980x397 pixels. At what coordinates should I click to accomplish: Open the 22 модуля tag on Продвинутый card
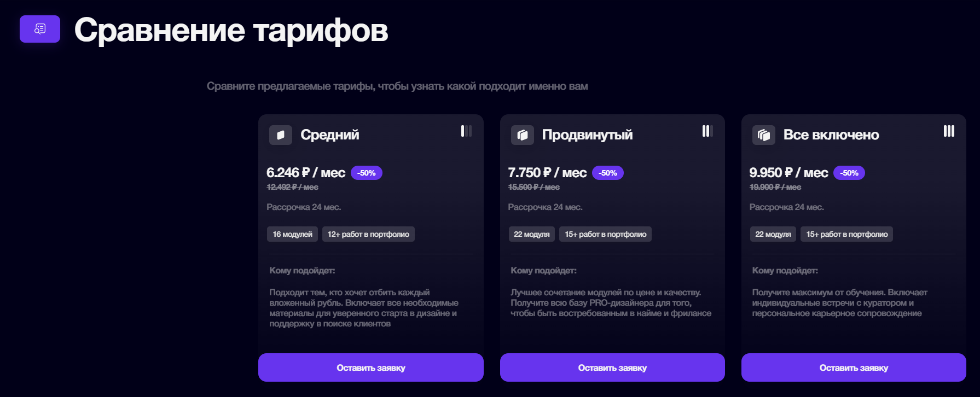tap(532, 234)
